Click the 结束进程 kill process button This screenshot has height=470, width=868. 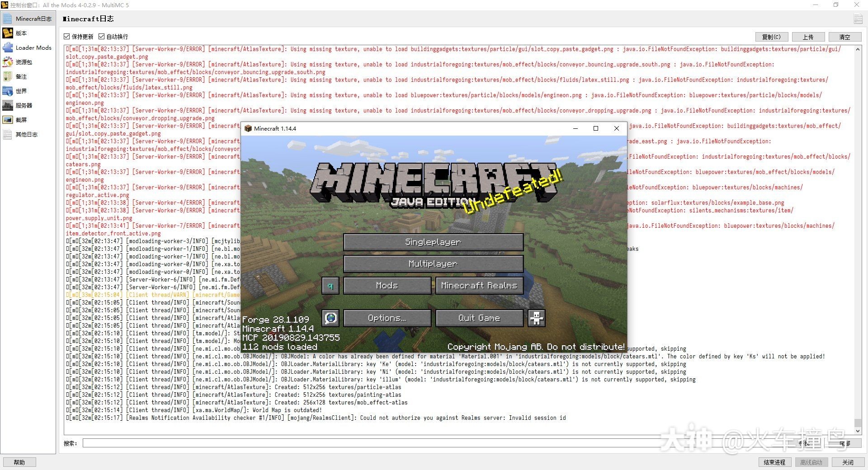coord(774,462)
